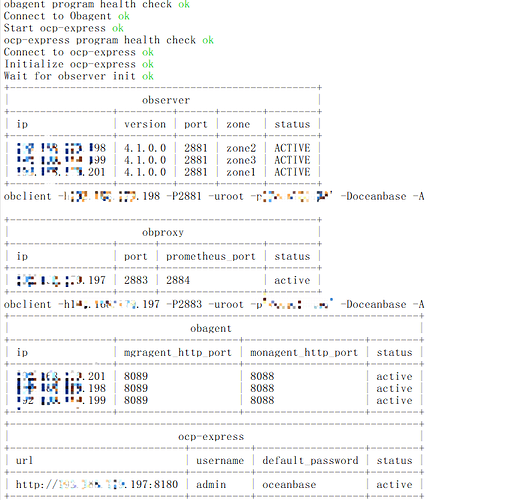This screenshot has width=516, height=500.
Task: Click the 'status' header in observer table
Action: pyautogui.click(x=292, y=124)
